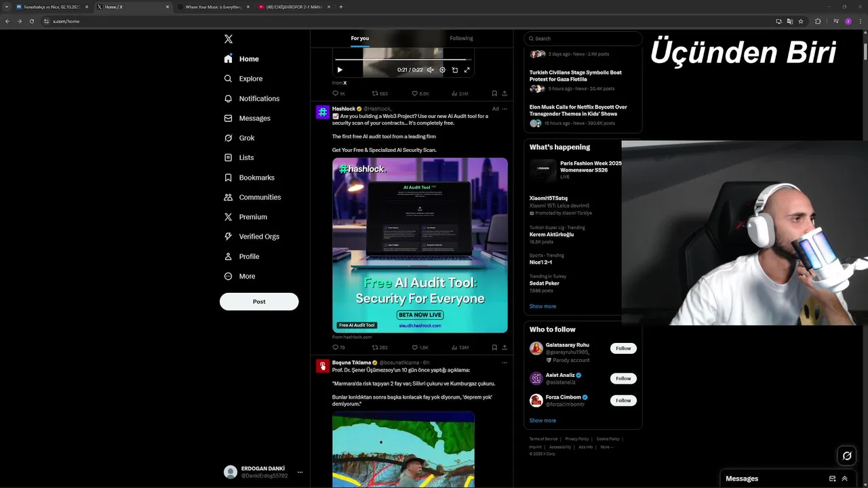Unmute the video sound
Viewport: 868px width, 488px height.
(430, 70)
